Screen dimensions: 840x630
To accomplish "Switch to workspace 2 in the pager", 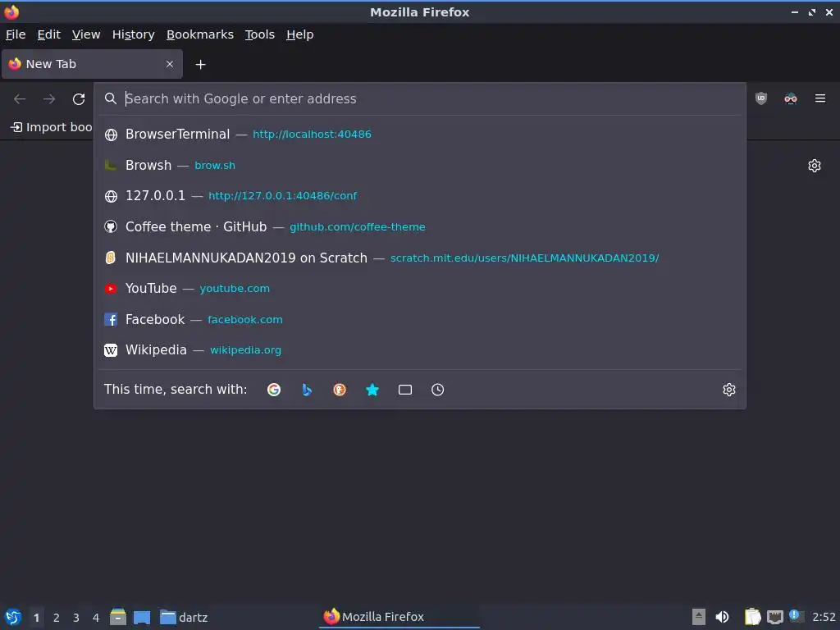I will coord(57,618).
